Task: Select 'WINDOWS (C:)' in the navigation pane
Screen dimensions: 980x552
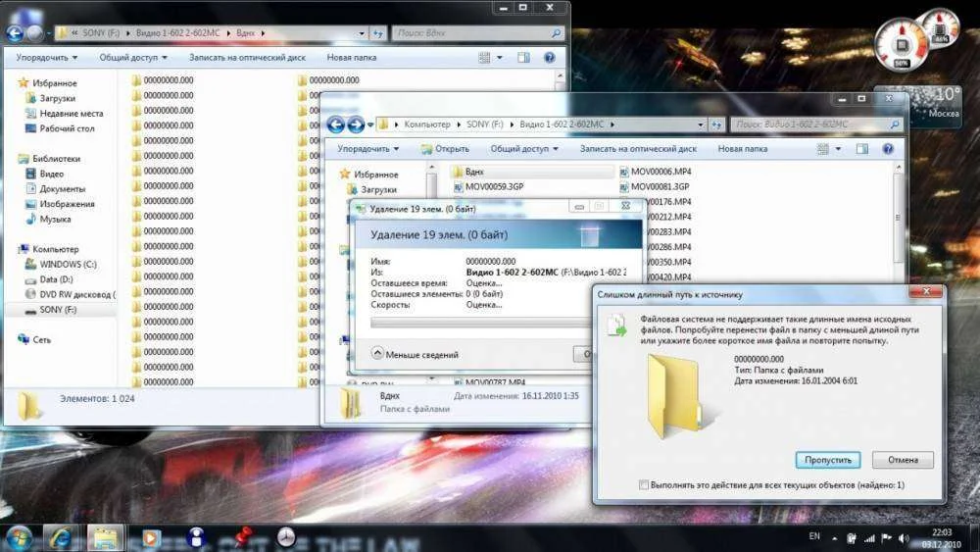Action: [x=68, y=265]
